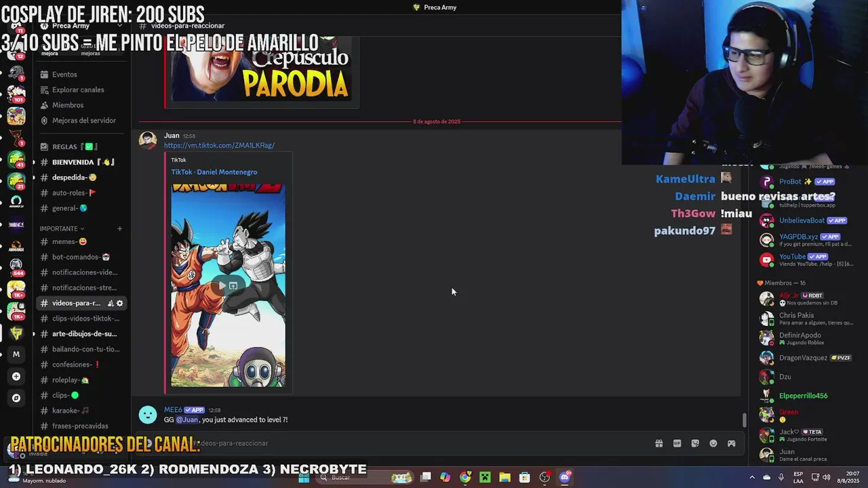868x488 pixels.
Task: Open the Crepusculo PARODIA thumbnail
Action: 261,68
